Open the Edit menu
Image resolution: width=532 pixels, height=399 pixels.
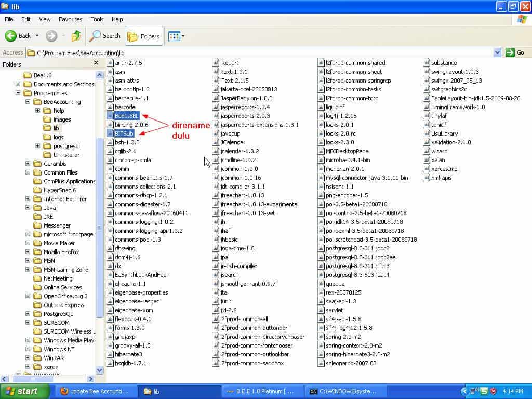26,19
